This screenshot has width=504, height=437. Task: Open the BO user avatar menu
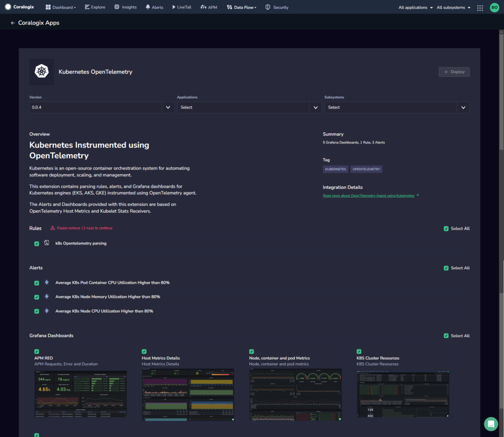494,7
